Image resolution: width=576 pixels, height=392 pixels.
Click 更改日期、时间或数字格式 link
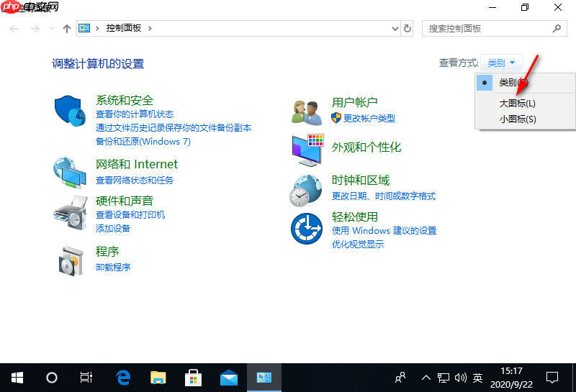[x=384, y=196]
